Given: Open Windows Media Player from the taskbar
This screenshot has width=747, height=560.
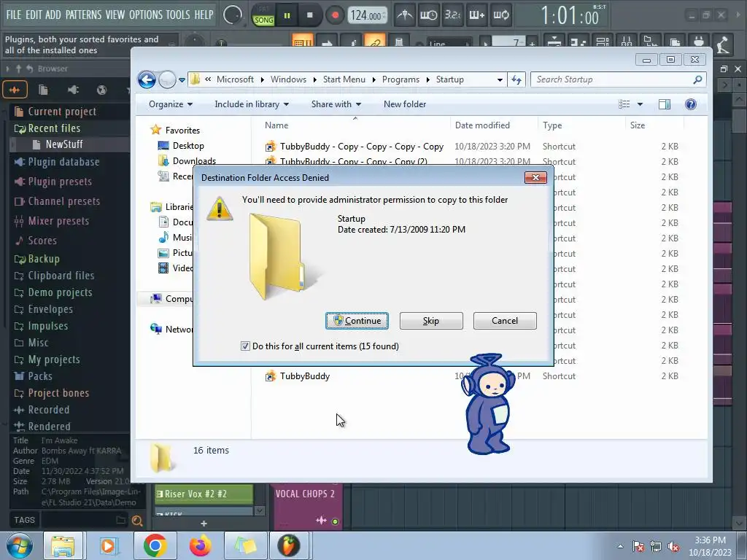Looking at the screenshot, I should pos(109,545).
